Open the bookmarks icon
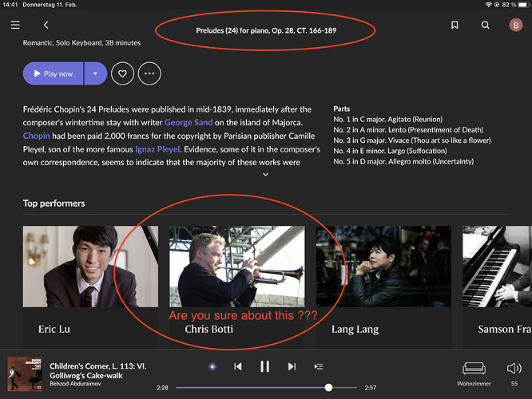Viewport: 532px width, 399px height. coord(455,25)
